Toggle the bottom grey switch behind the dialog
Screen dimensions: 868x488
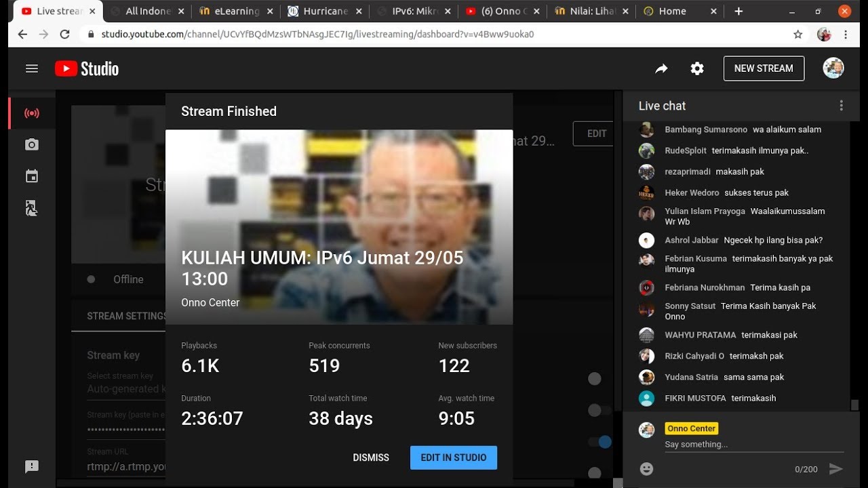pyautogui.click(x=595, y=472)
